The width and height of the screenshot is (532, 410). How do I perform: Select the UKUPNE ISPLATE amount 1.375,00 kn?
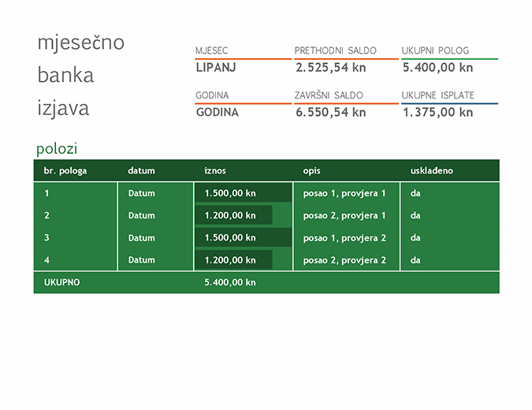click(x=437, y=112)
